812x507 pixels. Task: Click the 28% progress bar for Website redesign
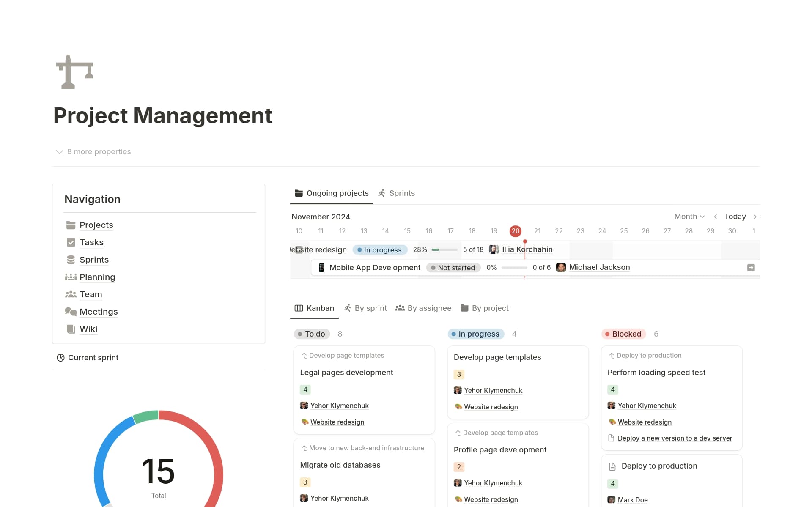[x=444, y=249]
